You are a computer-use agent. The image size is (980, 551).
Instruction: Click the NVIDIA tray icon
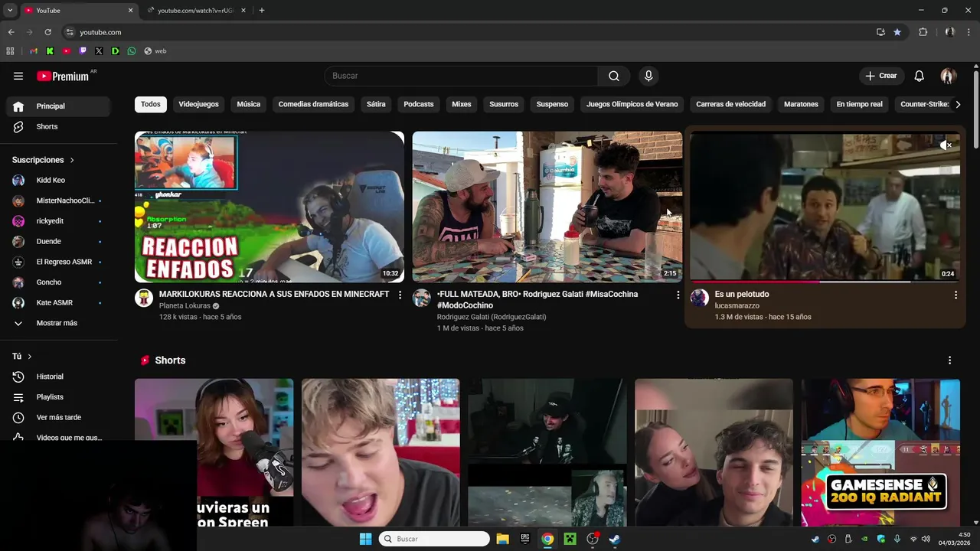click(864, 539)
